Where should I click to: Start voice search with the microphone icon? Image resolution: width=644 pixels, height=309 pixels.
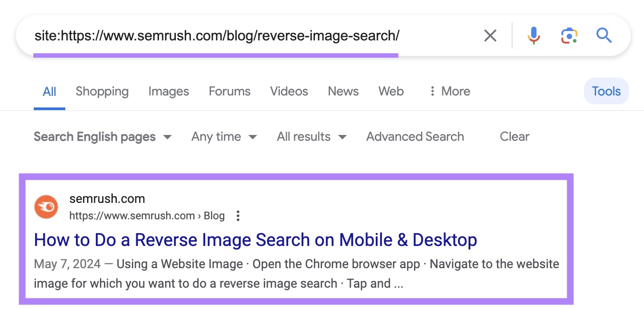coord(533,36)
